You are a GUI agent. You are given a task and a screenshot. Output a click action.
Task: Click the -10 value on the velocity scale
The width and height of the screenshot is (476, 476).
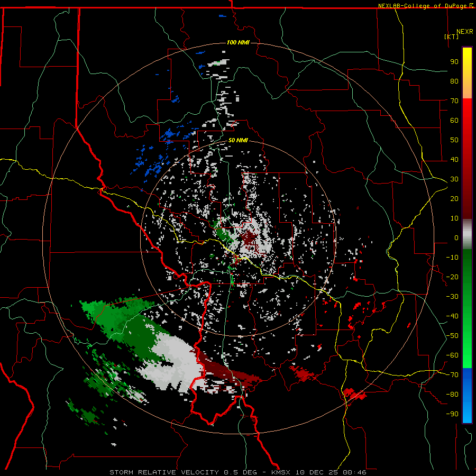tap(452, 258)
